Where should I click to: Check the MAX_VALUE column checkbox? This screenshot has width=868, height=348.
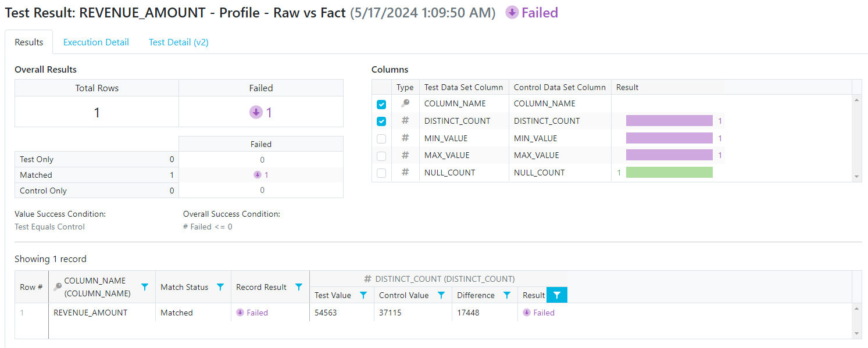coord(381,156)
